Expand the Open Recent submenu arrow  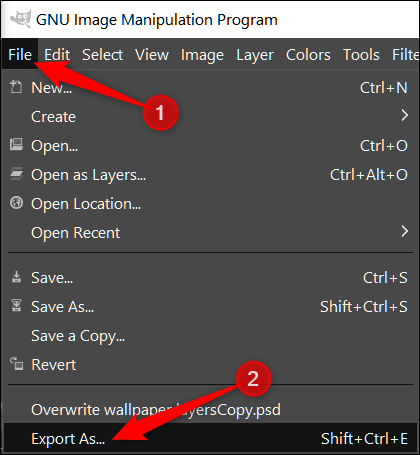[404, 231]
